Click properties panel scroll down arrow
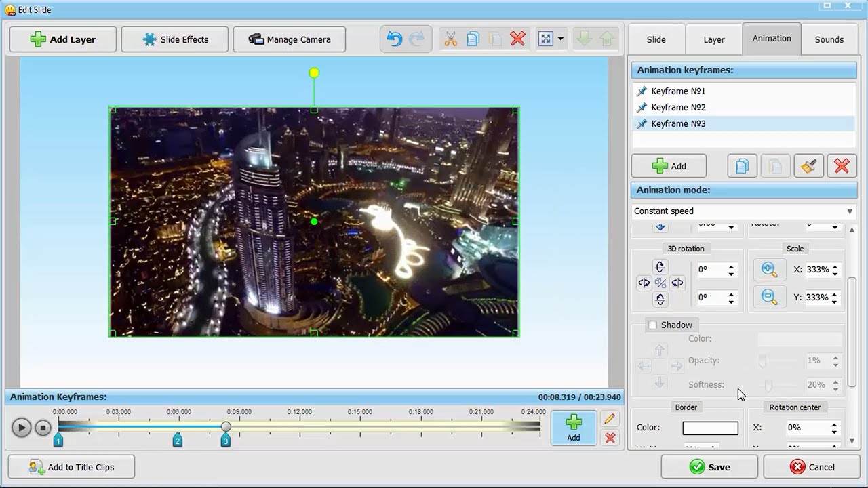 (x=852, y=441)
